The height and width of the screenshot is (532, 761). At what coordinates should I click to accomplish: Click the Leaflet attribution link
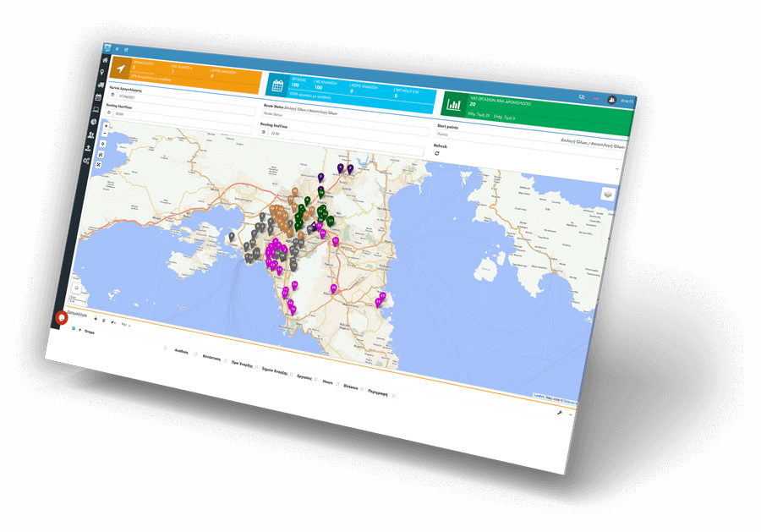[x=539, y=395]
